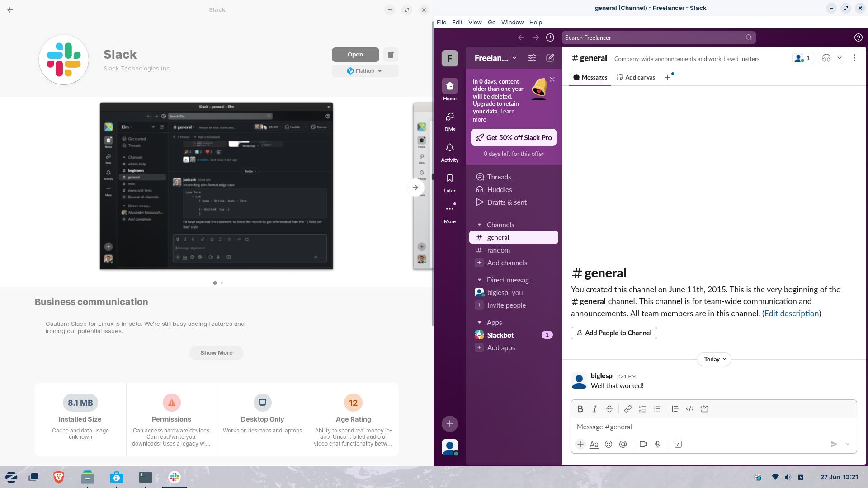Go to Home in Slack rail
This screenshot has height=488, width=868.
(x=449, y=90)
